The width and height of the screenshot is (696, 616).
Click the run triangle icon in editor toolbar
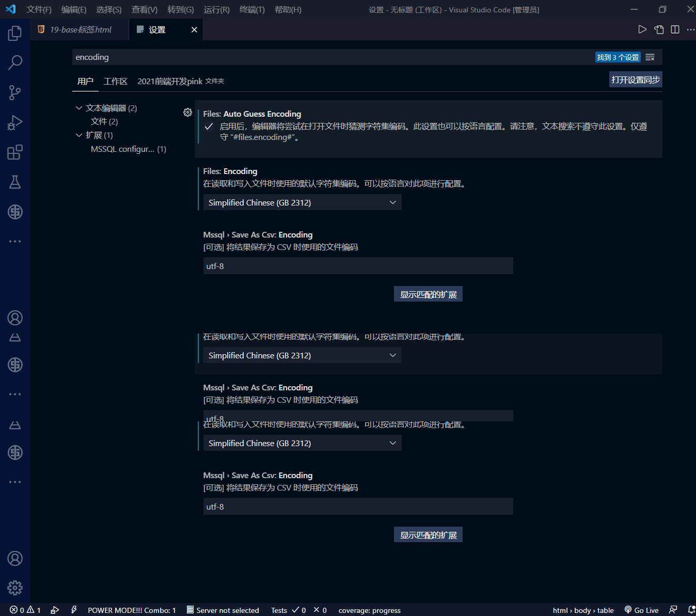pos(642,29)
